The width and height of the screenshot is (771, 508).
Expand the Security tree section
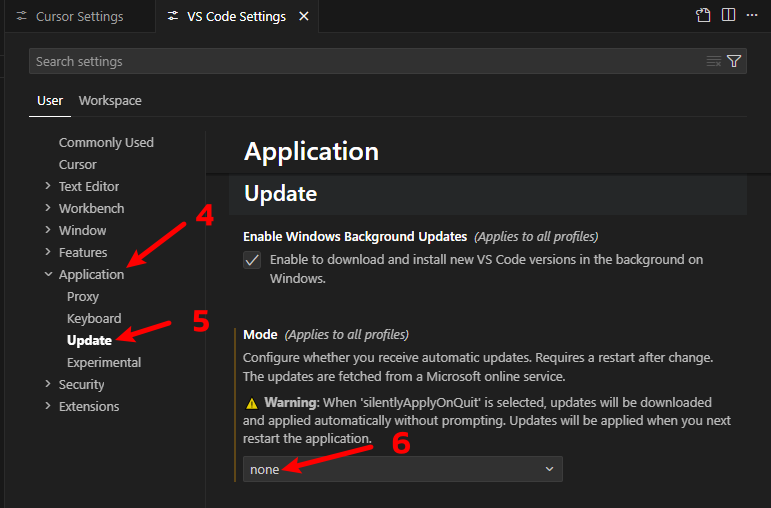(x=48, y=384)
